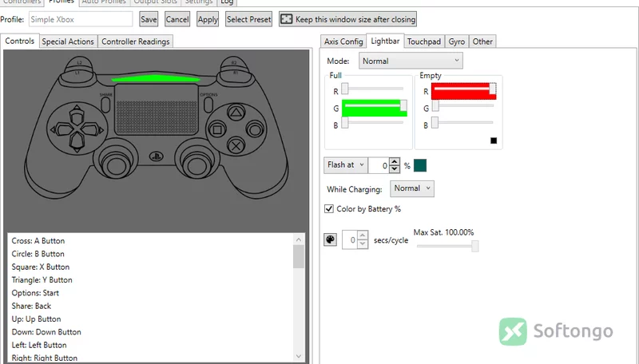Switch to the Axis Config tab

(343, 42)
